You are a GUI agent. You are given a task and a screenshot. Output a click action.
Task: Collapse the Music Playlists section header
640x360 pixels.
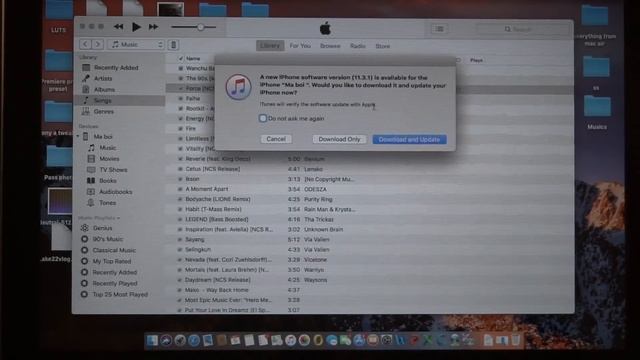tap(99, 218)
